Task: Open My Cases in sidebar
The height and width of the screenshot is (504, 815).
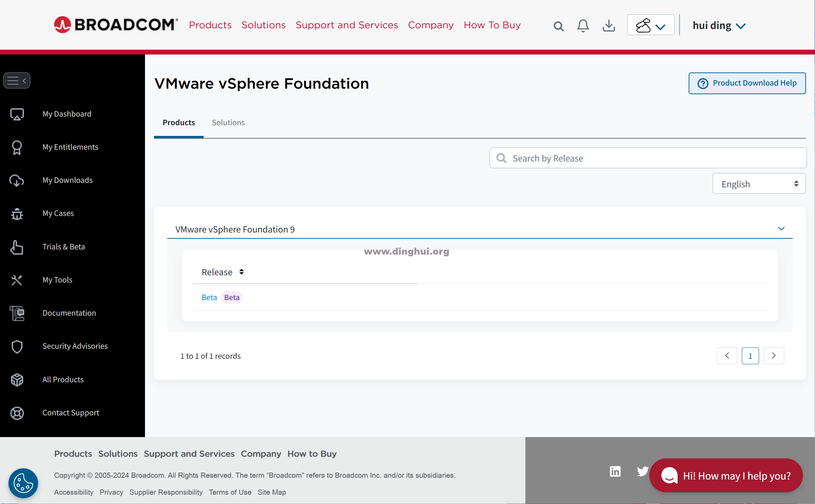Action: coord(58,213)
